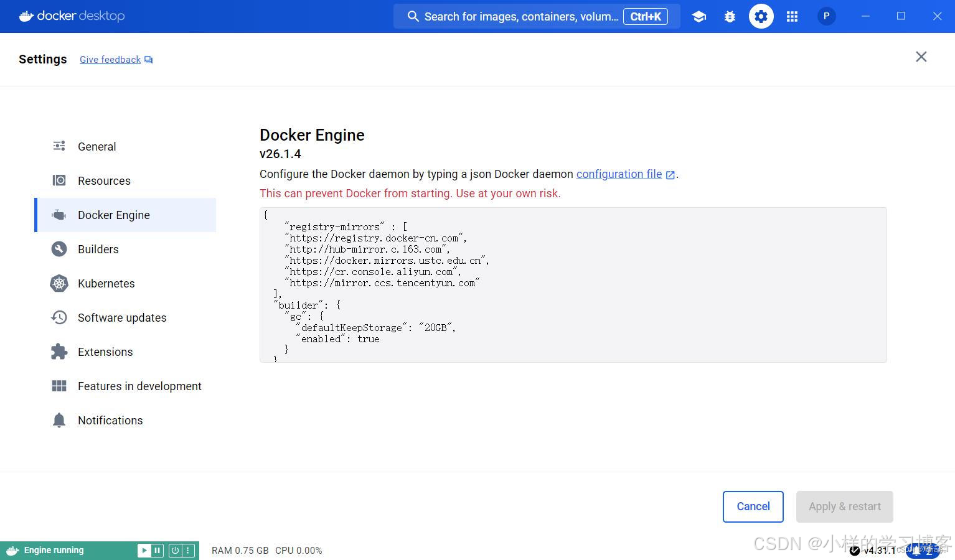Screen dimensions: 955x560
Task: Click the Kubernetes helm wheel icon
Action: coord(59,283)
